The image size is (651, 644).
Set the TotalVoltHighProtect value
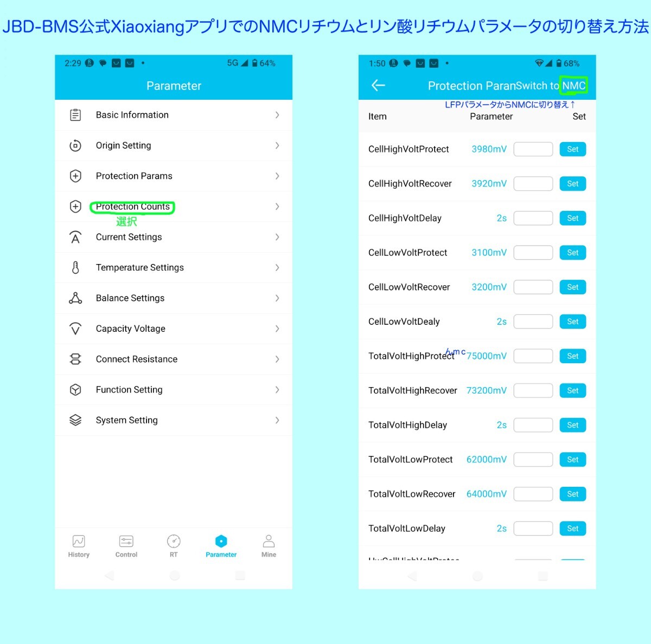coord(573,356)
